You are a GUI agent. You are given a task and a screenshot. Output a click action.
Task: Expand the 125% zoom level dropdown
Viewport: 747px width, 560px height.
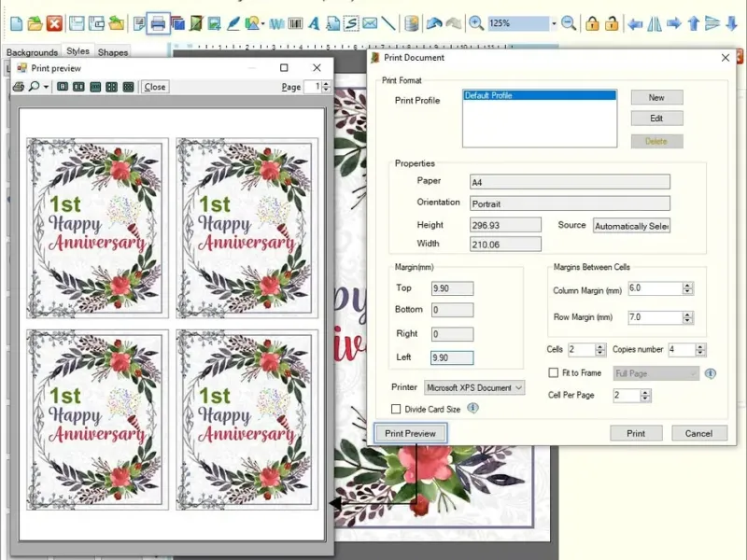tap(553, 23)
